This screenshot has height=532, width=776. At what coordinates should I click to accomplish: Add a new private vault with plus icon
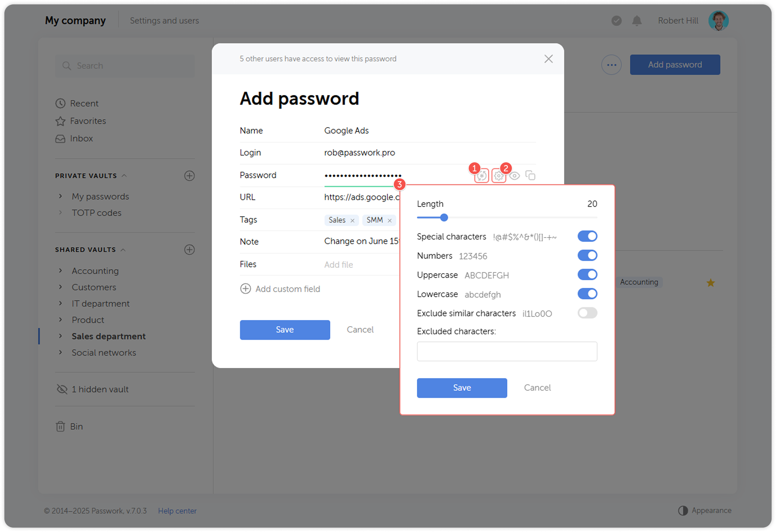[x=189, y=176]
